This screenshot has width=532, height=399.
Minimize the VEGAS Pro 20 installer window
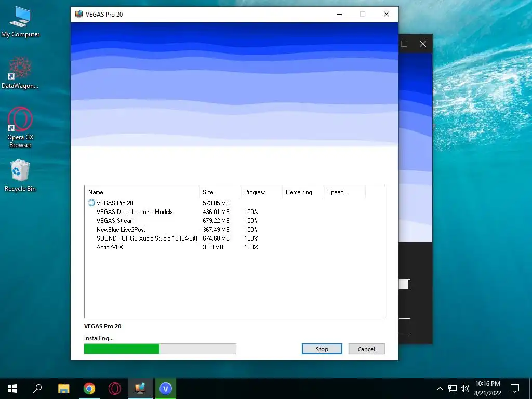[x=339, y=14]
